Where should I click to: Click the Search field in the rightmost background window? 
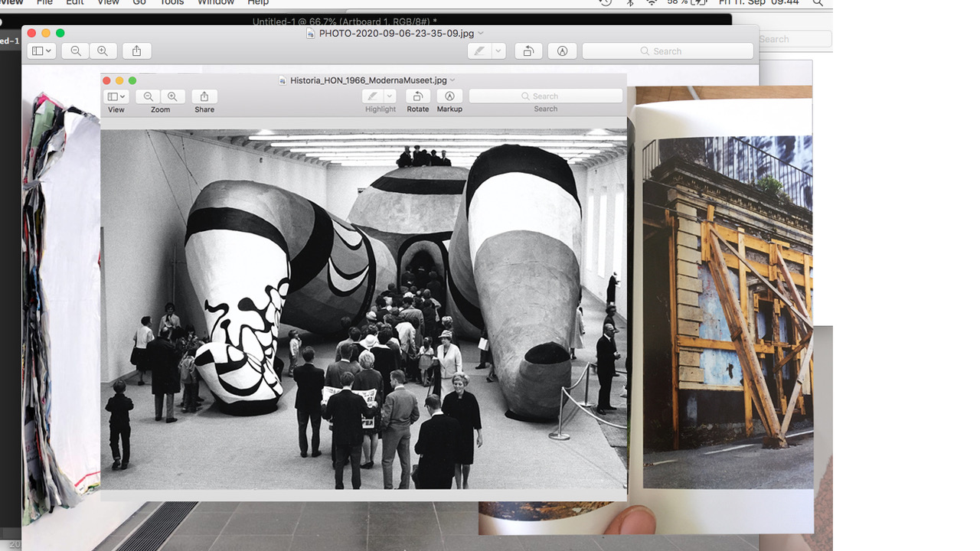tap(794, 39)
